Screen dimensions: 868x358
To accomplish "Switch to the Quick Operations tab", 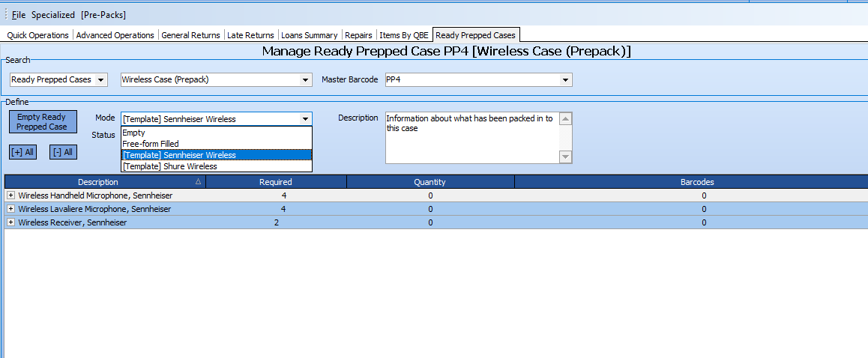I will click(x=37, y=35).
